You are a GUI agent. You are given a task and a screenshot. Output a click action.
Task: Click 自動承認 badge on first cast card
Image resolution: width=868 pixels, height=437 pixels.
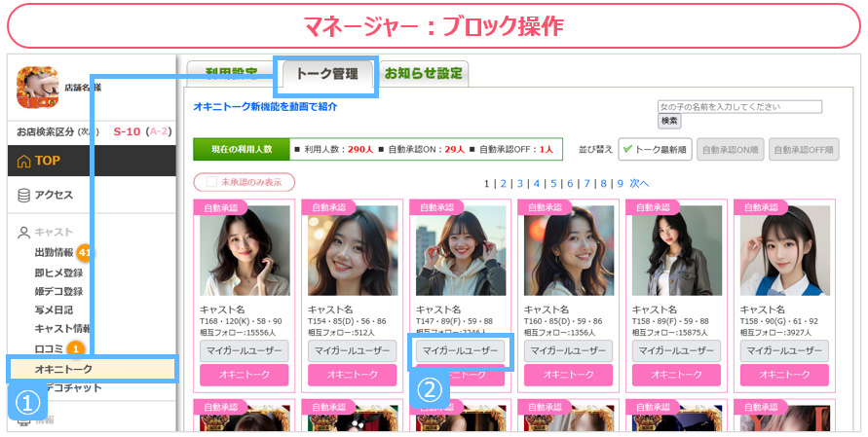[x=219, y=207]
